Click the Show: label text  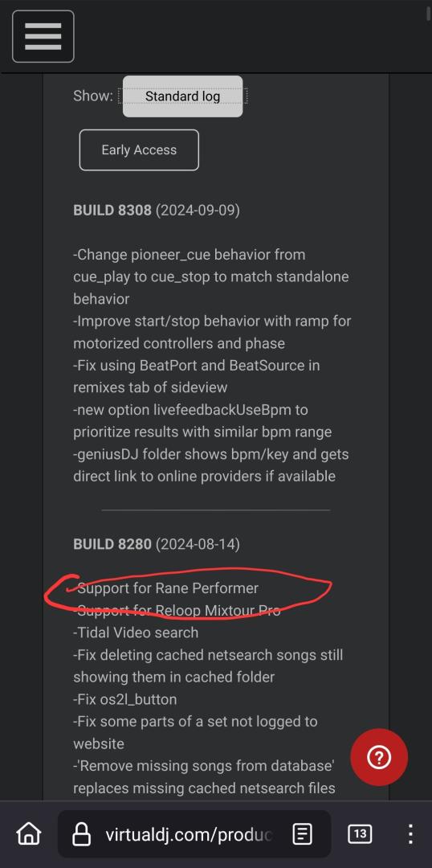(x=93, y=96)
